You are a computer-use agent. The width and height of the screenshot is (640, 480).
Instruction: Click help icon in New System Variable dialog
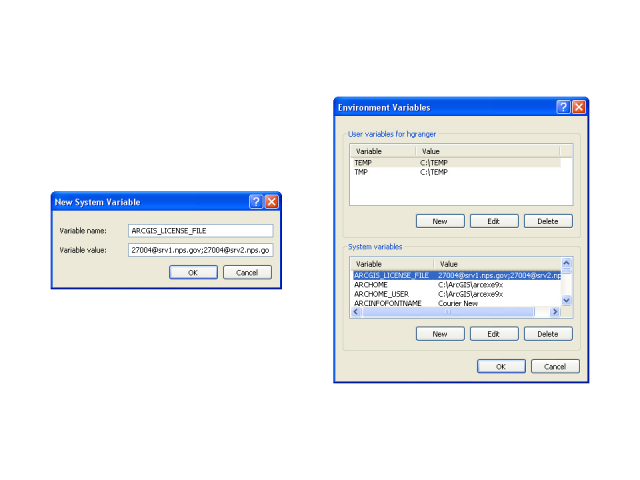coord(256,201)
